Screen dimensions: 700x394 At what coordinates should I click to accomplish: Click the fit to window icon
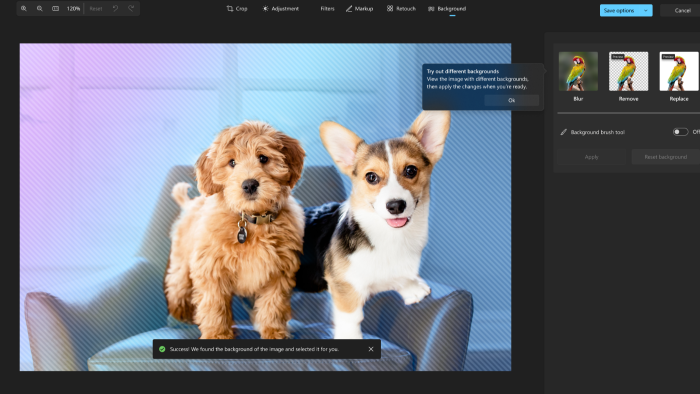click(x=55, y=8)
